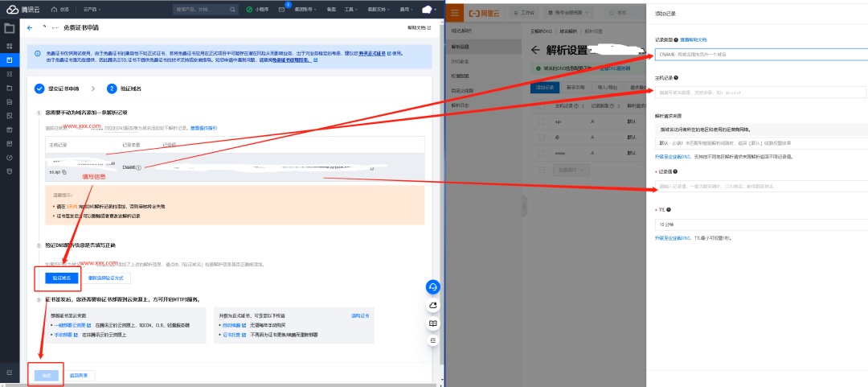
Task: Open the 云产品 dropdown in Tencent header
Action: (x=92, y=10)
